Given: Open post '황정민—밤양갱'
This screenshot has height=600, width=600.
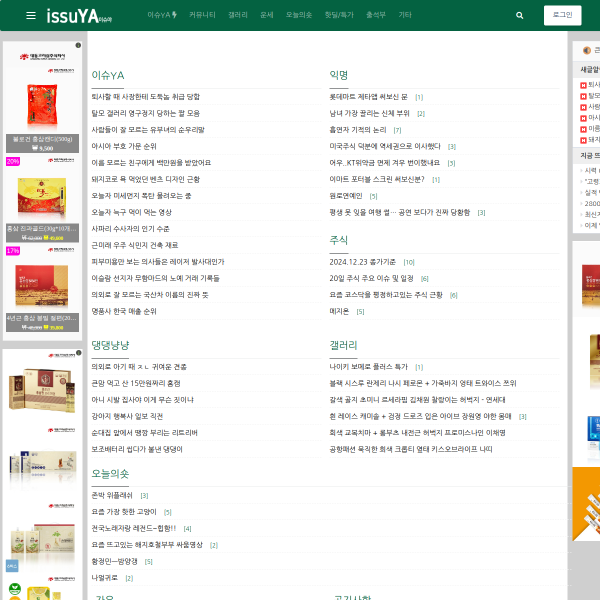Looking at the screenshot, I should [114, 561].
